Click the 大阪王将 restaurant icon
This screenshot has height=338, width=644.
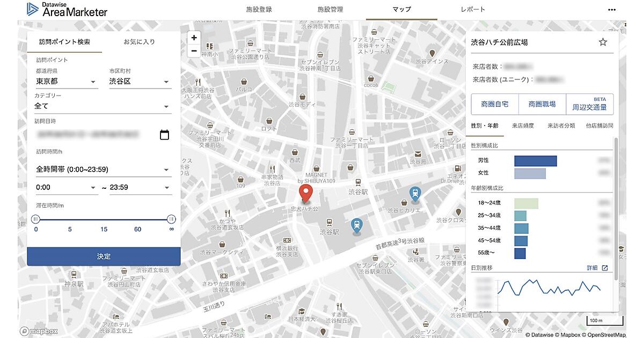(x=199, y=82)
